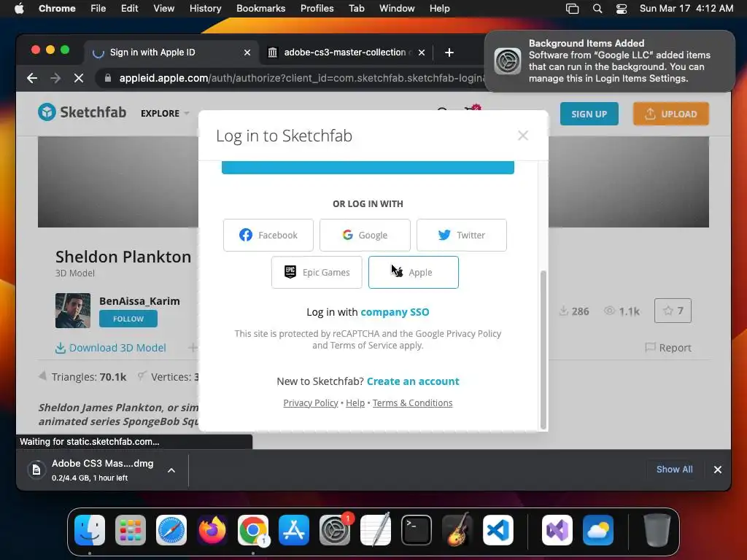Open the Tab menu
Image resolution: width=747 pixels, height=560 pixels.
coord(356,9)
